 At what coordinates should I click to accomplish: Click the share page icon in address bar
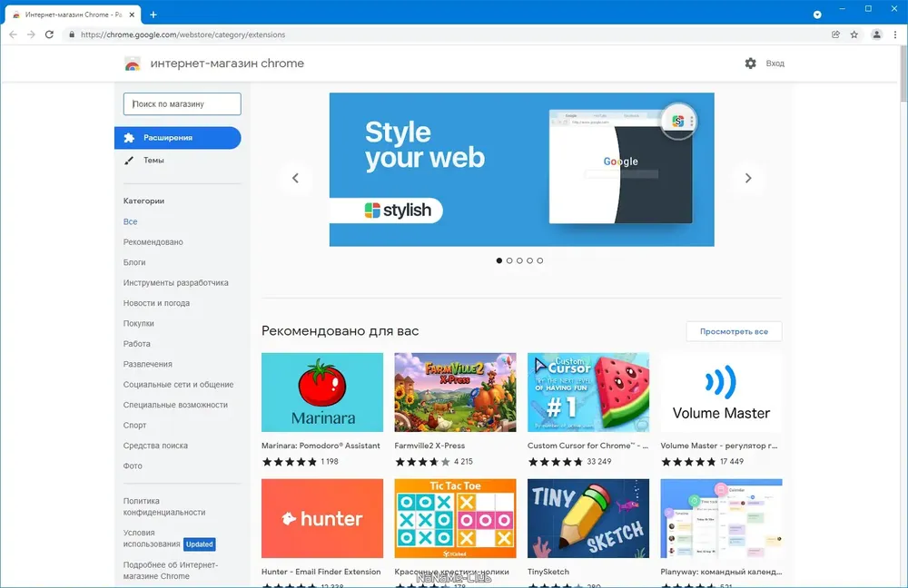click(835, 34)
